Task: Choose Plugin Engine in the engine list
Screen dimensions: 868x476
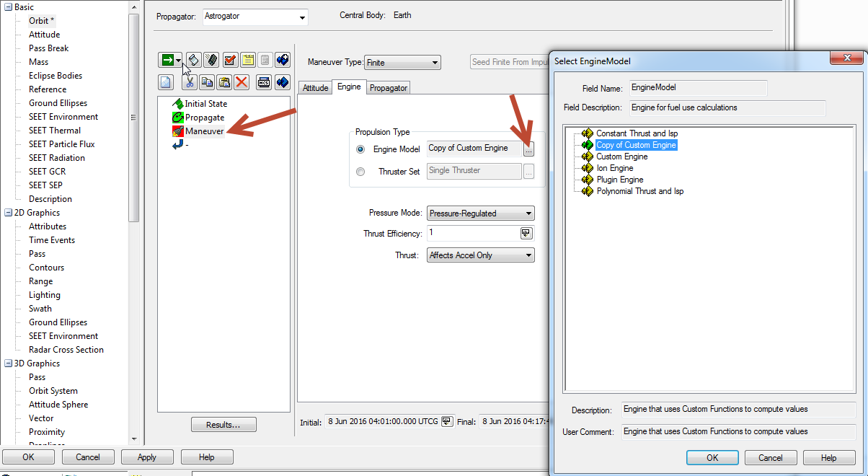Action: pos(613,180)
